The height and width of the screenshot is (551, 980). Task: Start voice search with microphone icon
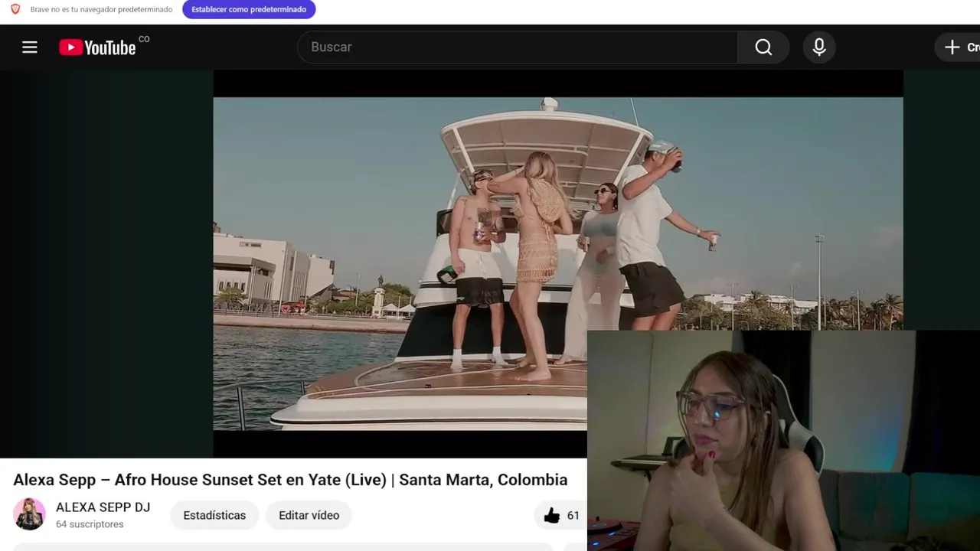point(819,47)
